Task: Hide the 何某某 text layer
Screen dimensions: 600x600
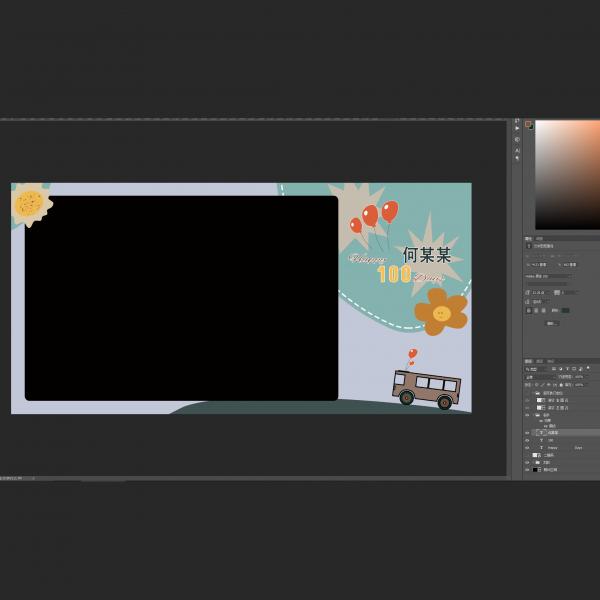Action: click(528, 432)
